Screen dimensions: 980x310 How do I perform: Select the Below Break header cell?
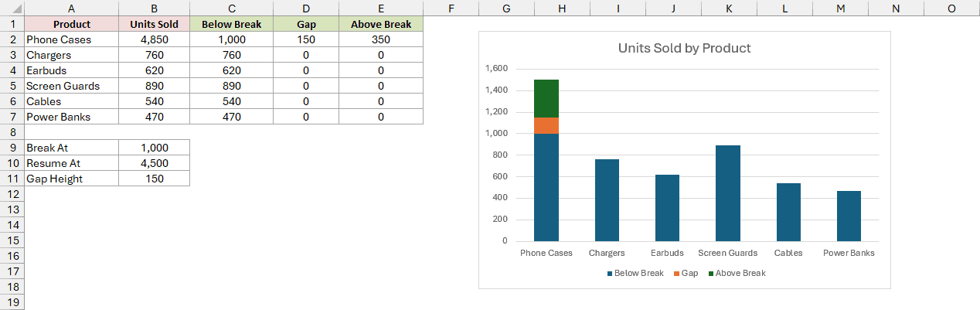[231, 24]
